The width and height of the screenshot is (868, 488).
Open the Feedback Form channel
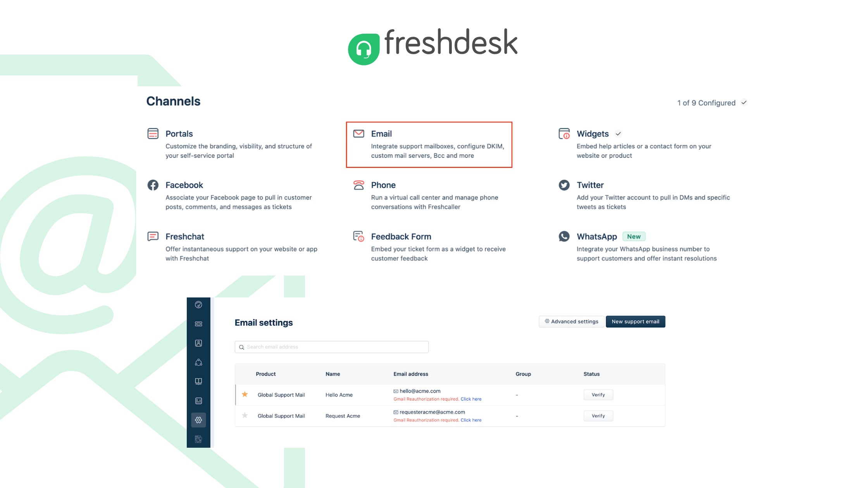[x=400, y=236]
